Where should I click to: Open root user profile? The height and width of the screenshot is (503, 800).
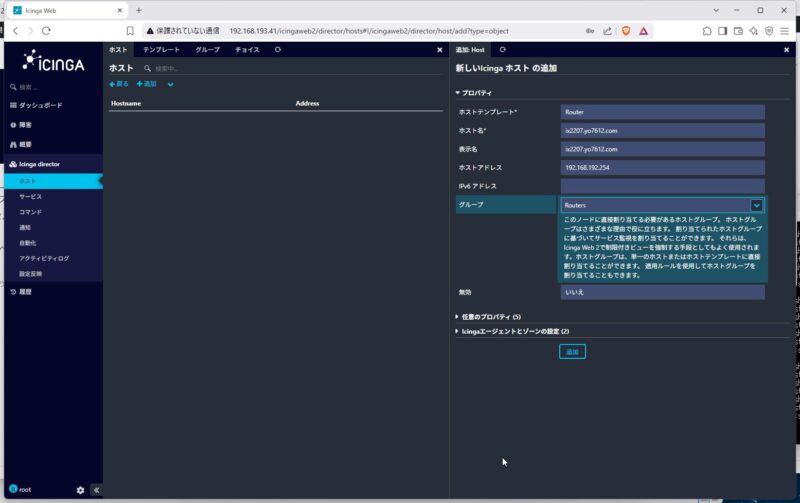(x=20, y=489)
